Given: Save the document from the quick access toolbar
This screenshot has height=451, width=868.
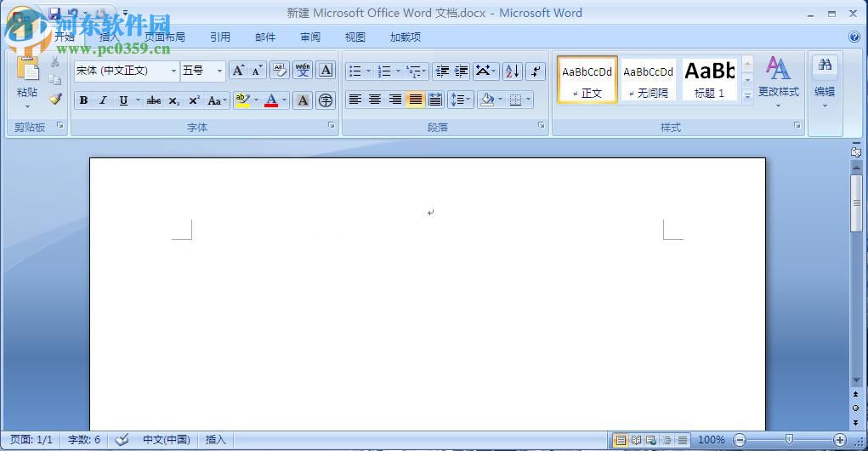Looking at the screenshot, I should [x=54, y=14].
